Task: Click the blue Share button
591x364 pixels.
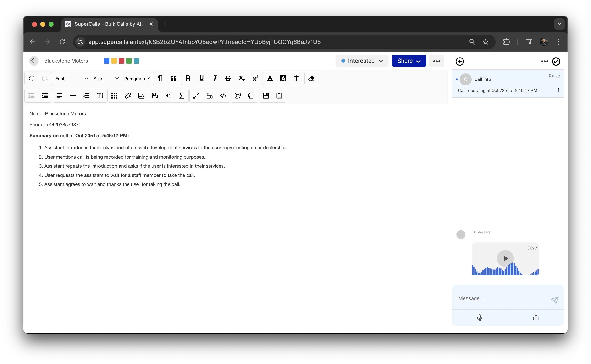Action: tap(409, 61)
